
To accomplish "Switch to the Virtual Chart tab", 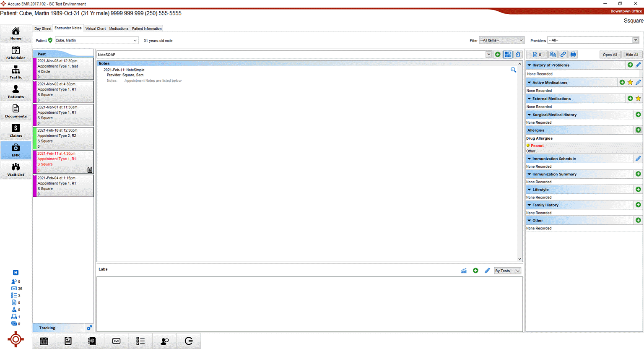I will (96, 29).
